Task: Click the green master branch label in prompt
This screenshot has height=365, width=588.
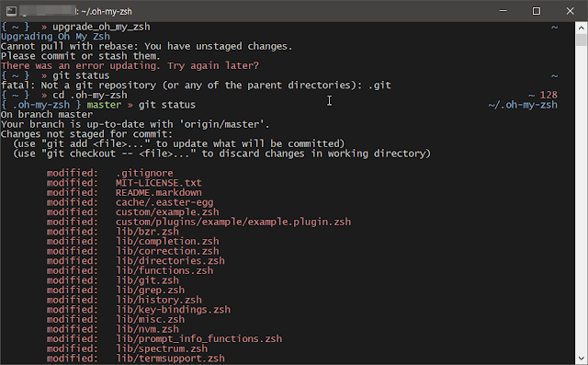Action: point(104,105)
